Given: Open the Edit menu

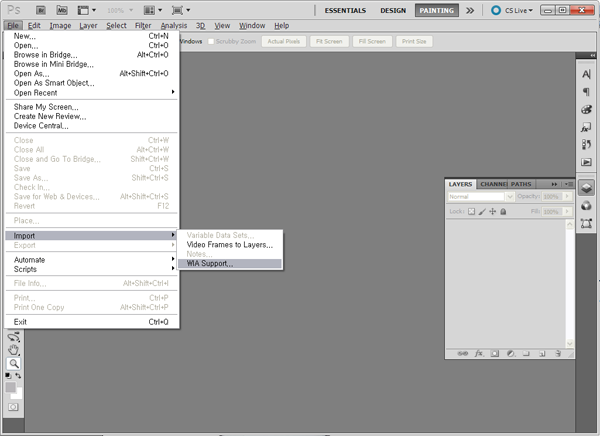Looking at the screenshot, I should pyautogui.click(x=34, y=25).
